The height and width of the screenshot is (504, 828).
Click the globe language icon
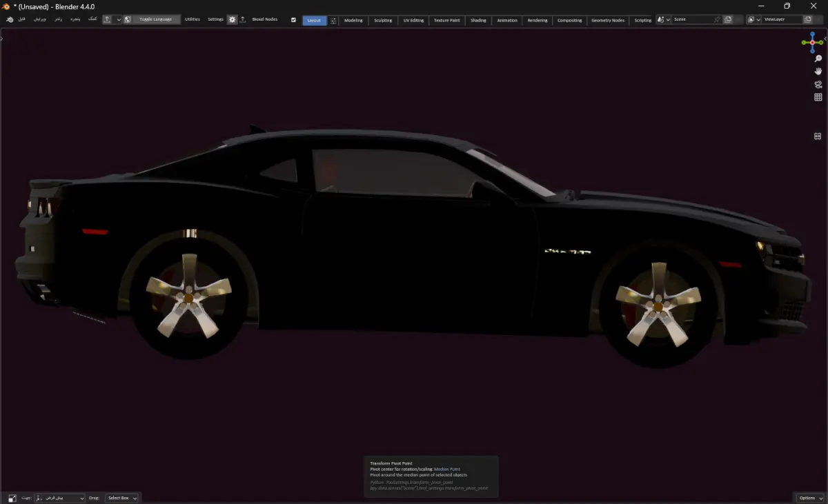pos(128,19)
